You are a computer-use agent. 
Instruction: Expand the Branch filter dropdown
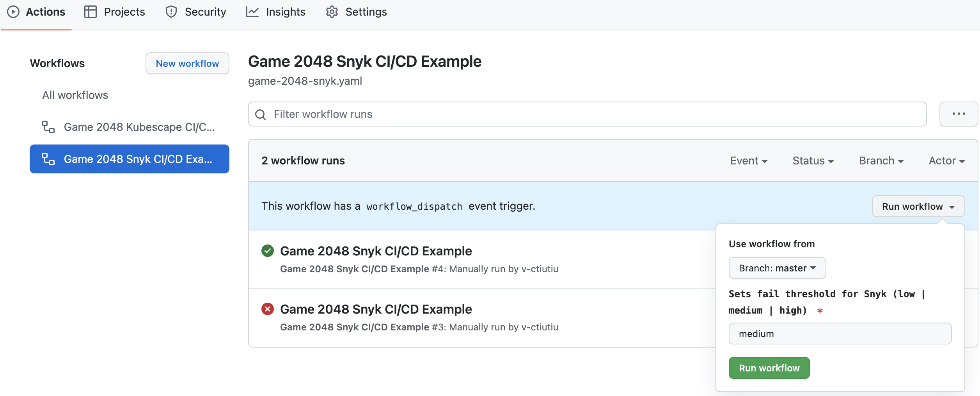pos(881,161)
